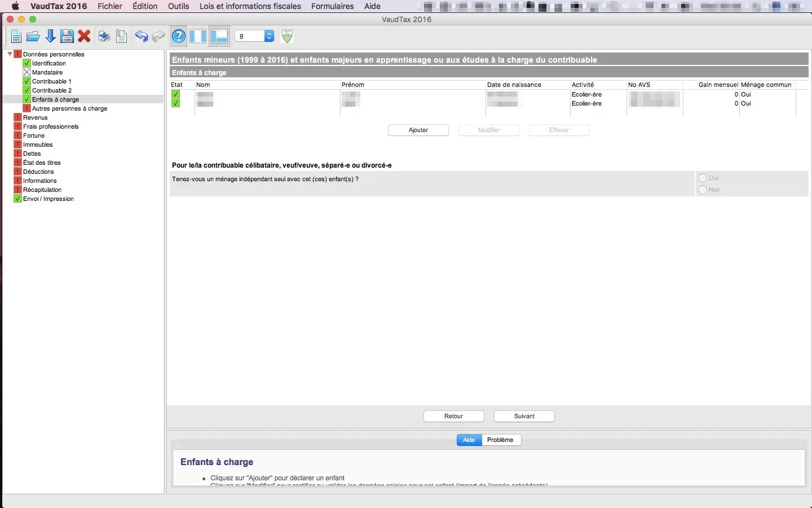This screenshot has width=812, height=508.
Task: Open the Aide menu in the menu bar
Action: 372,6
